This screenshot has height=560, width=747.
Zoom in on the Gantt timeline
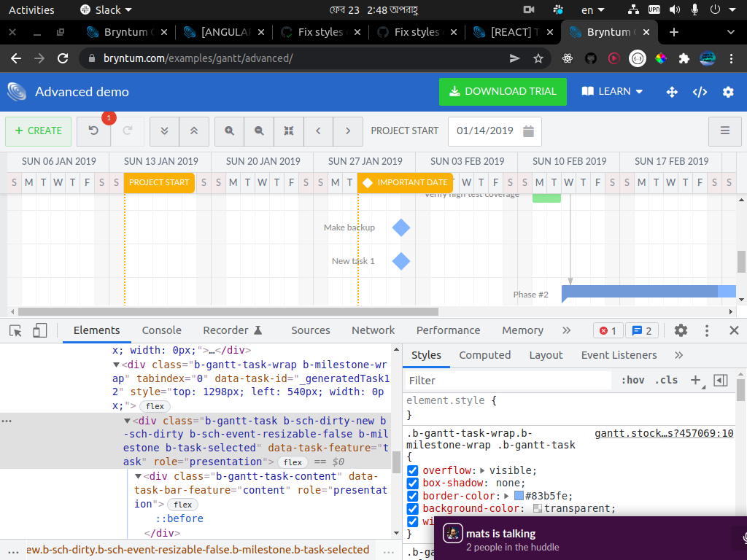tap(229, 131)
